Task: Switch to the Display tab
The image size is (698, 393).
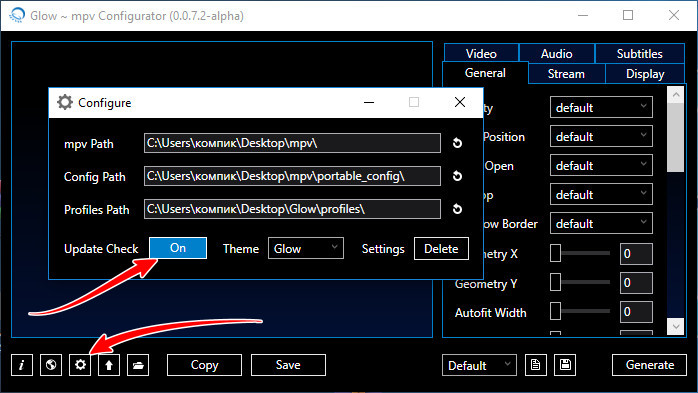Action: [645, 74]
